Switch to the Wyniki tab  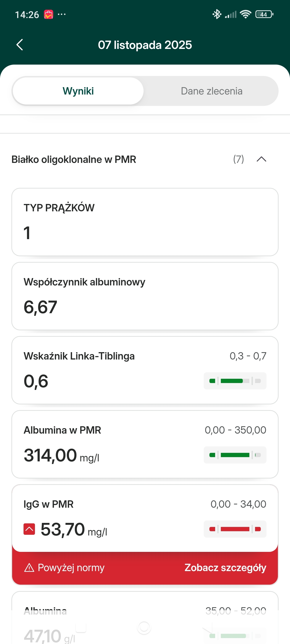click(x=78, y=91)
